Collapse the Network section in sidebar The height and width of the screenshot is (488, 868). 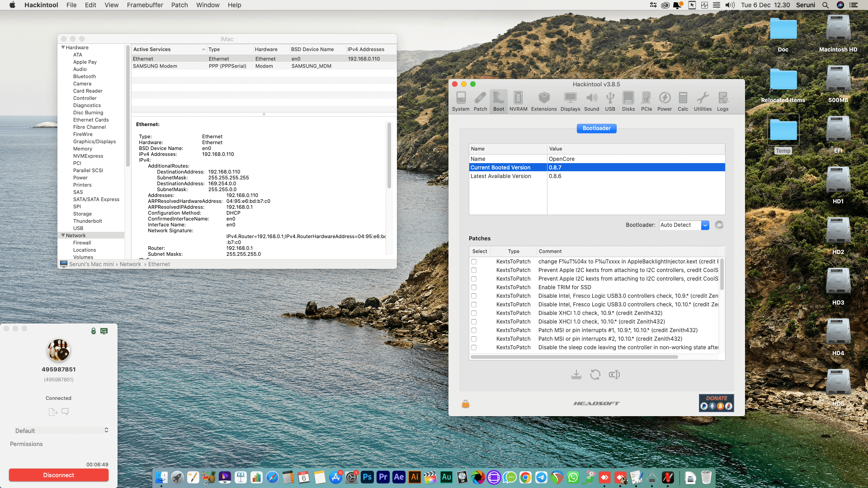point(63,235)
